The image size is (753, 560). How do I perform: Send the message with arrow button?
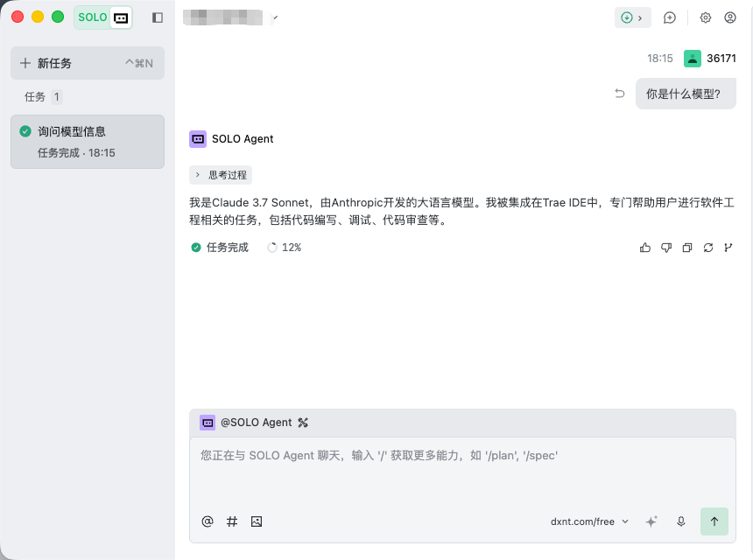click(714, 521)
